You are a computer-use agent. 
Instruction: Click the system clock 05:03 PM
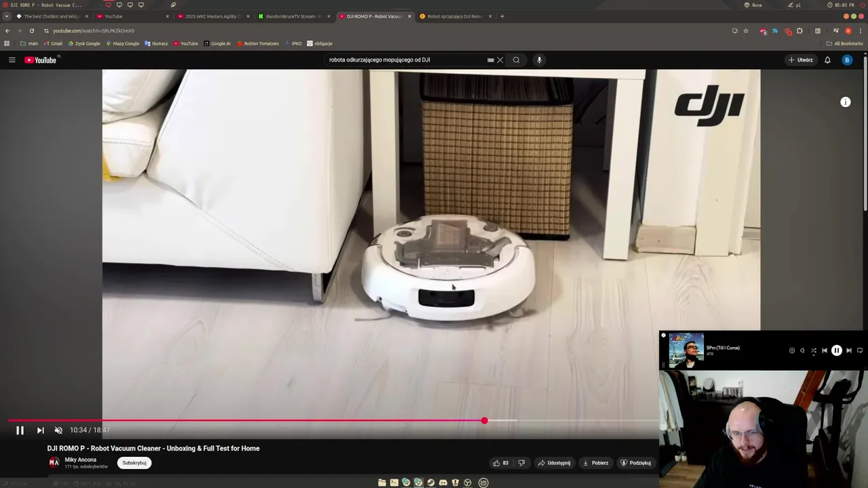click(x=841, y=5)
